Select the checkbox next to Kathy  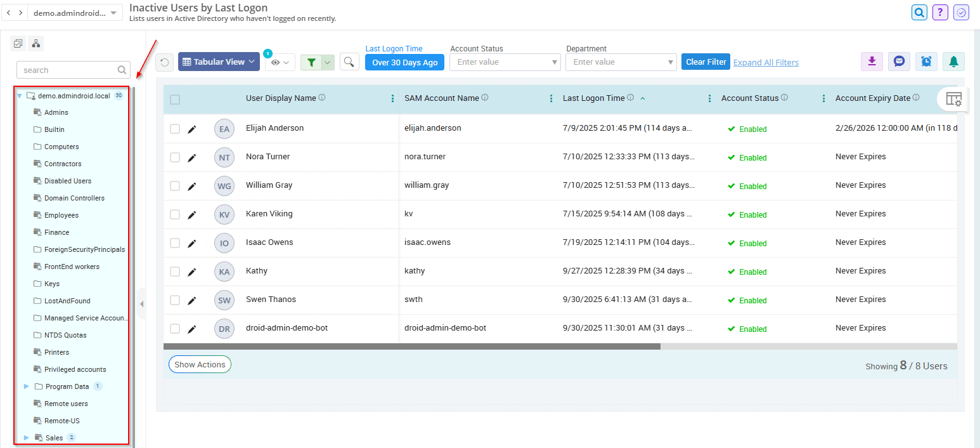pos(175,272)
